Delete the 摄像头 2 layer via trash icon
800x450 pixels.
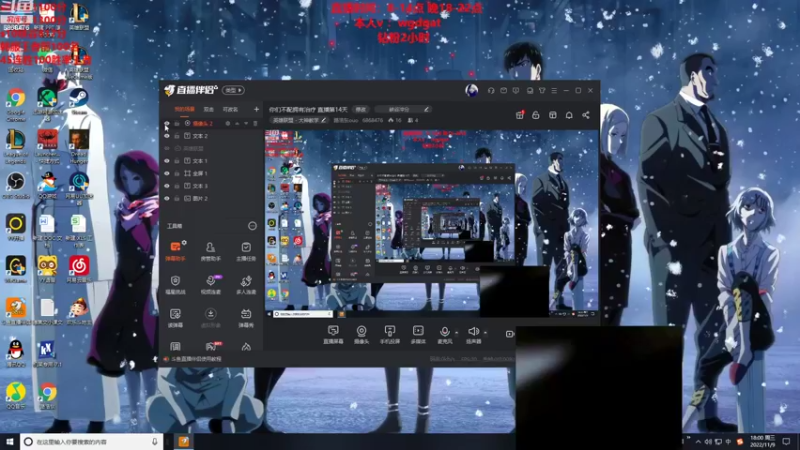pos(255,123)
